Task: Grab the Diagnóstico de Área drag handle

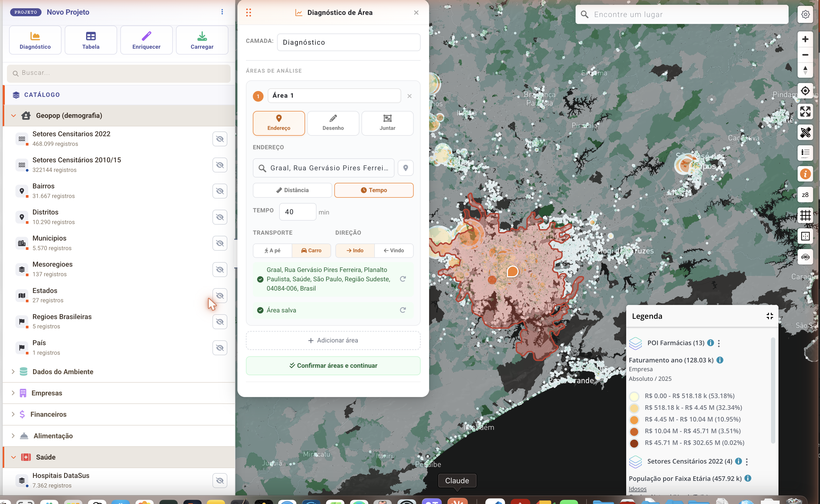Action: coord(248,13)
